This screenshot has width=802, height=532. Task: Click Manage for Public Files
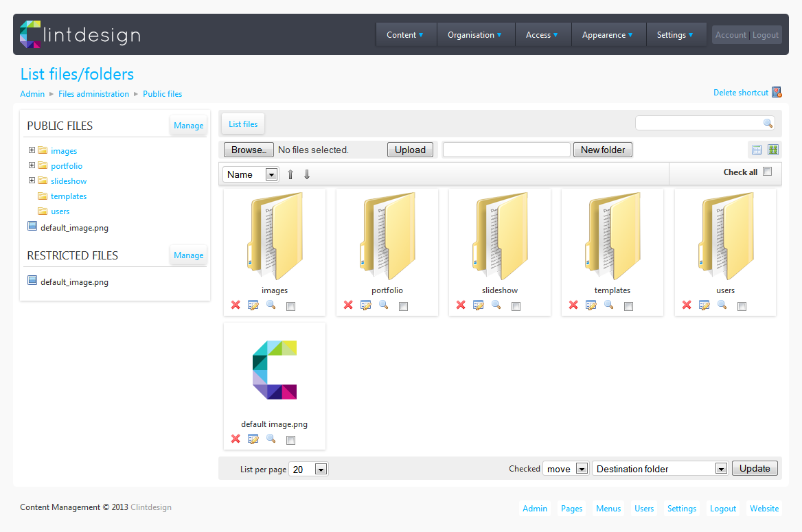tap(188, 126)
